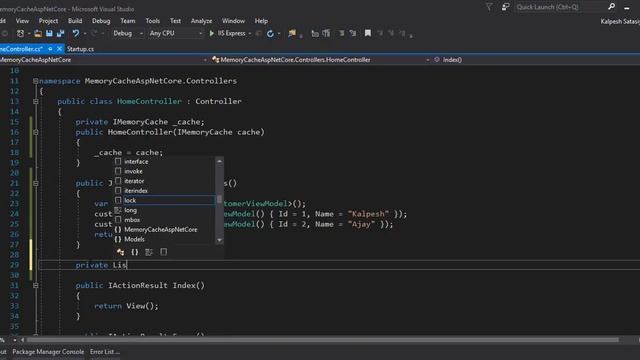The height and width of the screenshot is (360, 640).
Task: Open the View menu
Action: click(x=22, y=21)
